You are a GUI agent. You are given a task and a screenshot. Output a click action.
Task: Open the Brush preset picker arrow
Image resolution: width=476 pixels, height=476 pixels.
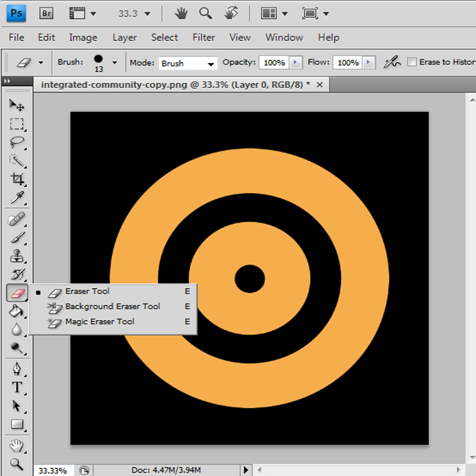point(114,62)
